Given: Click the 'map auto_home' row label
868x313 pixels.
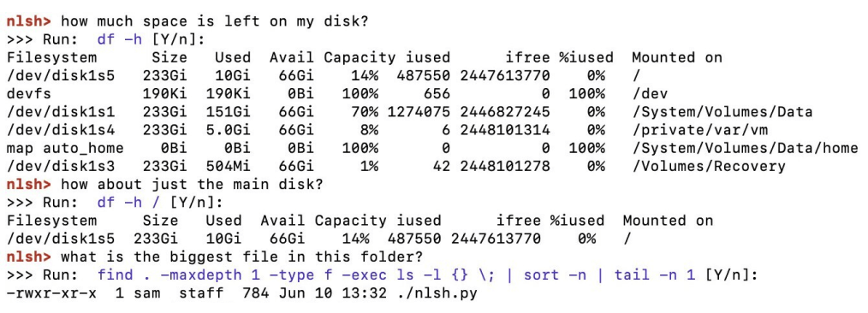Looking at the screenshot, I should coord(65,149).
